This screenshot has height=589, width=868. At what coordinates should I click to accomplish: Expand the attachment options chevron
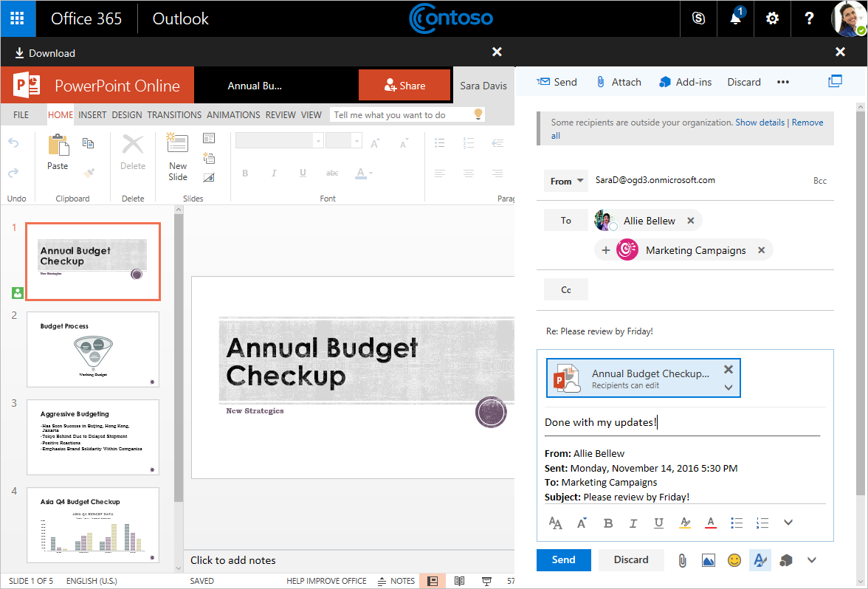pos(728,387)
